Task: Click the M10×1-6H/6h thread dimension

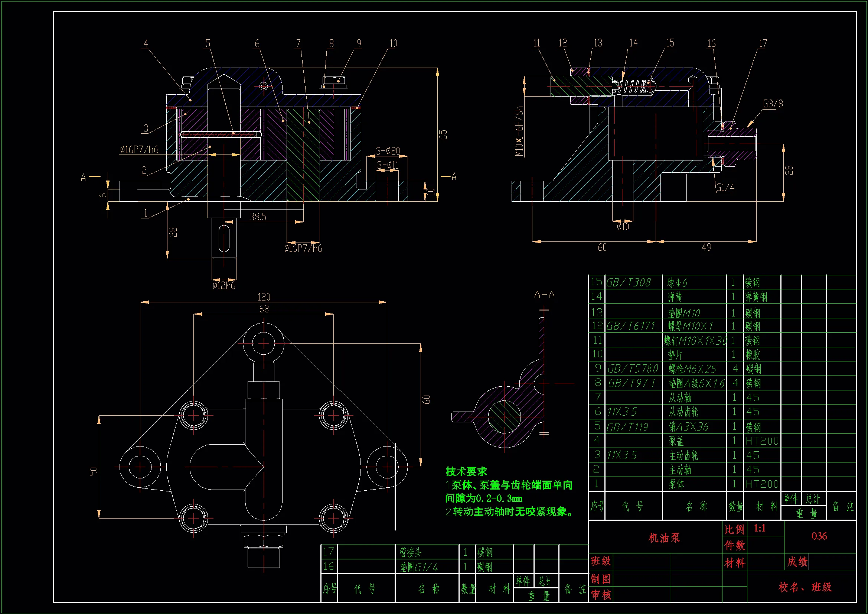Action: click(x=519, y=131)
